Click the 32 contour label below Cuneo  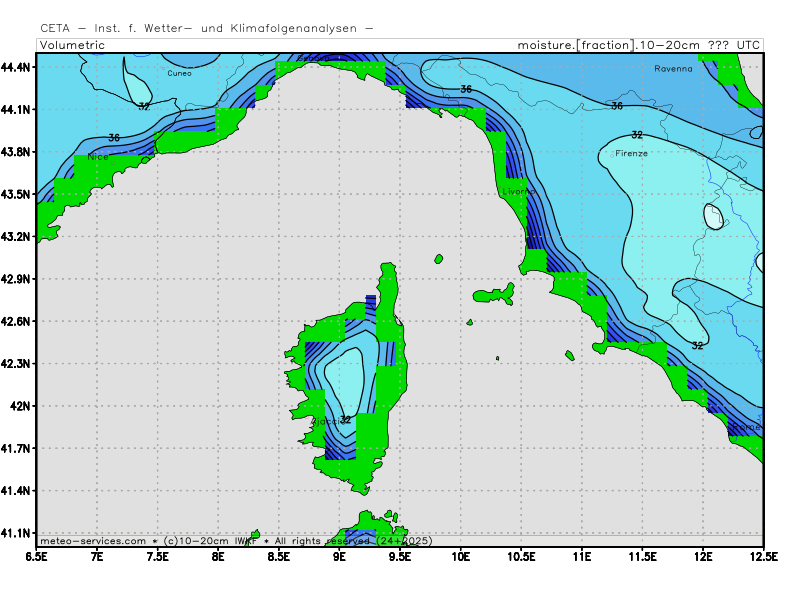tap(144, 106)
